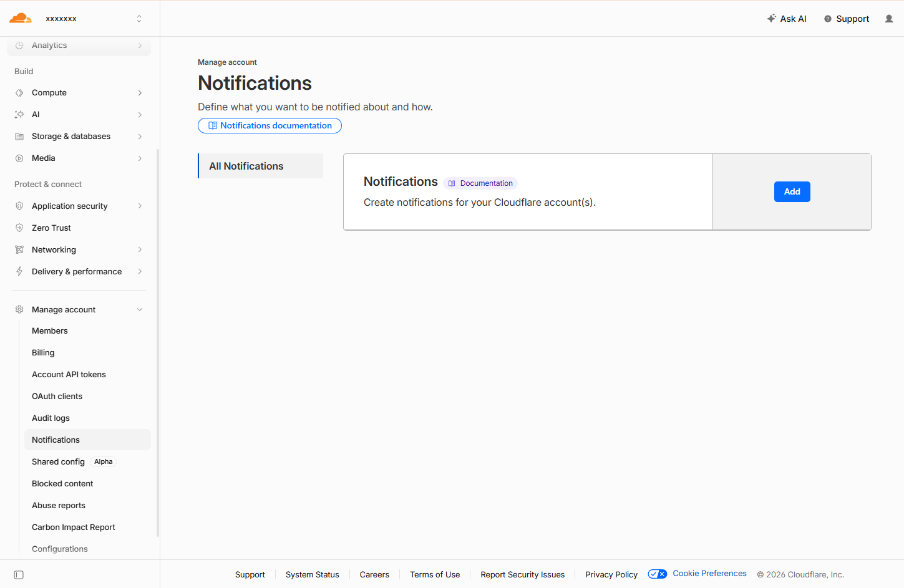The width and height of the screenshot is (904, 588).
Task: Click the Manage account breadcrumb text
Action: click(227, 62)
